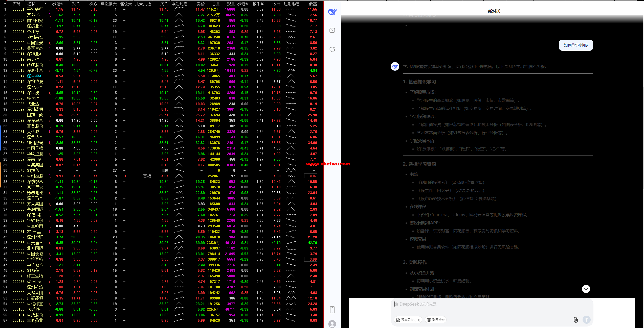The height and width of the screenshot is (328, 644).
Task: Select stock row 平安银行
Action: tap(161, 9)
